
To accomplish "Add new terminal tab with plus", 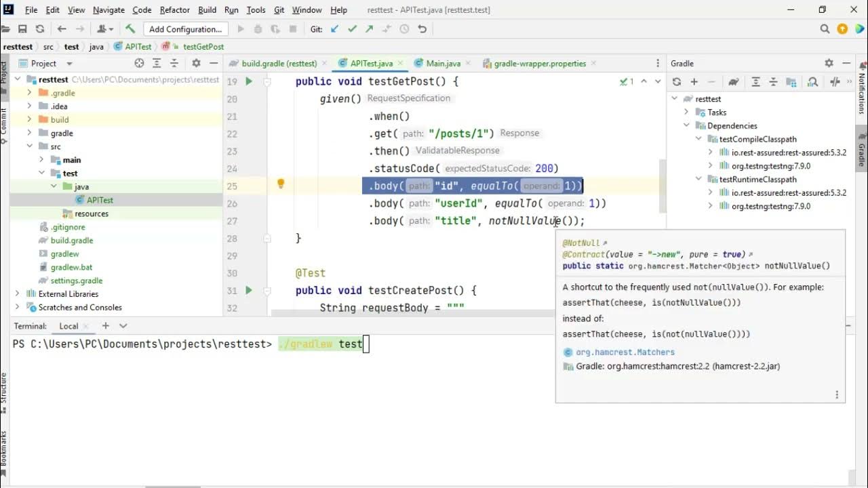I will tap(105, 326).
